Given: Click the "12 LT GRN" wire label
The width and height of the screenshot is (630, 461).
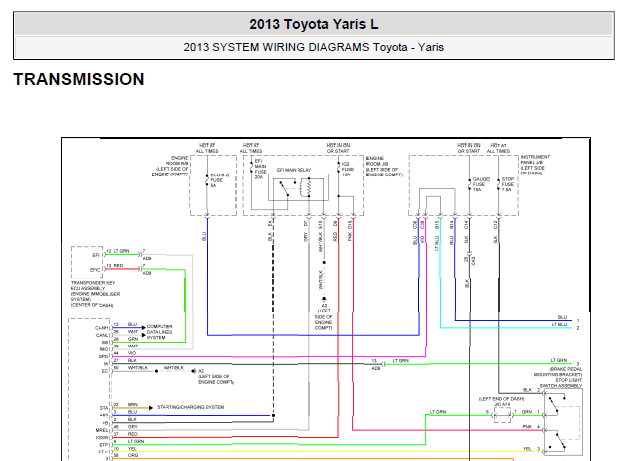Looking at the screenshot, I should [x=118, y=251].
